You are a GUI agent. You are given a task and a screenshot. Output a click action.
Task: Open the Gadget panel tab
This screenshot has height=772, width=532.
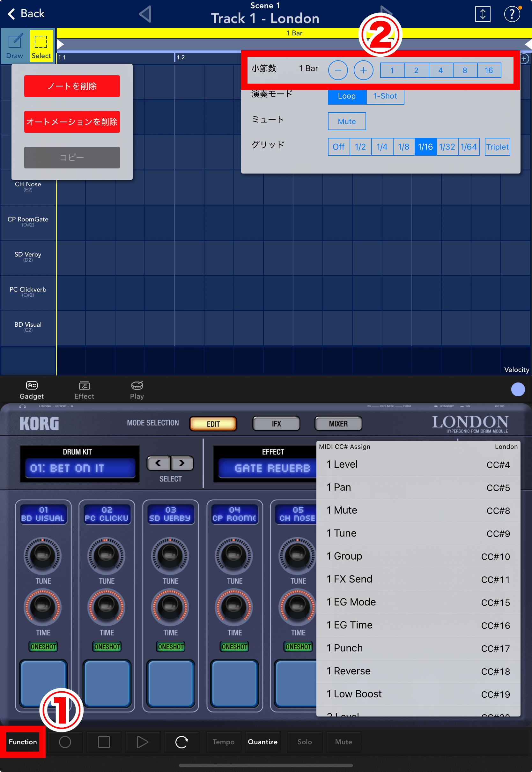coord(32,390)
